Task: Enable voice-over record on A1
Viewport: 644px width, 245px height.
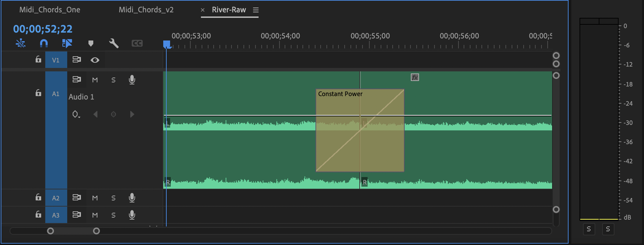Action: (132, 80)
